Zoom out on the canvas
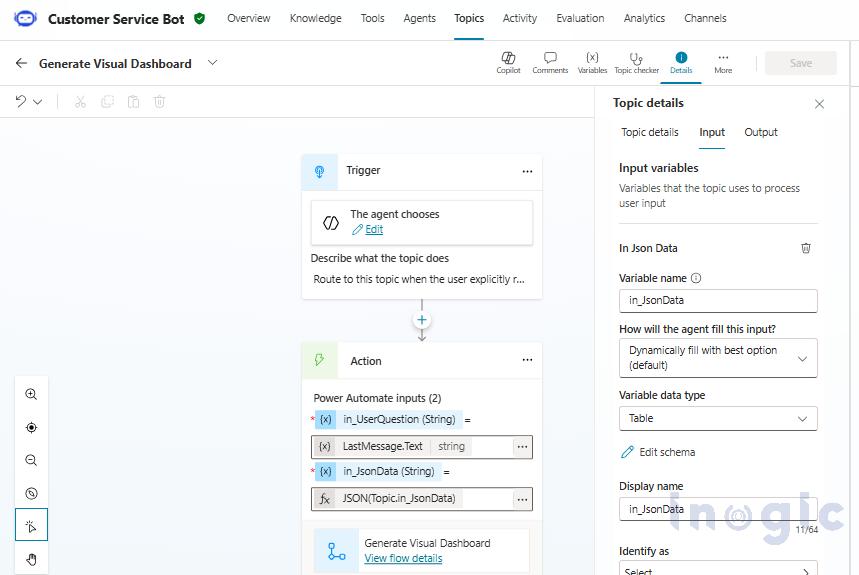The height and width of the screenshot is (575, 859). 31,461
